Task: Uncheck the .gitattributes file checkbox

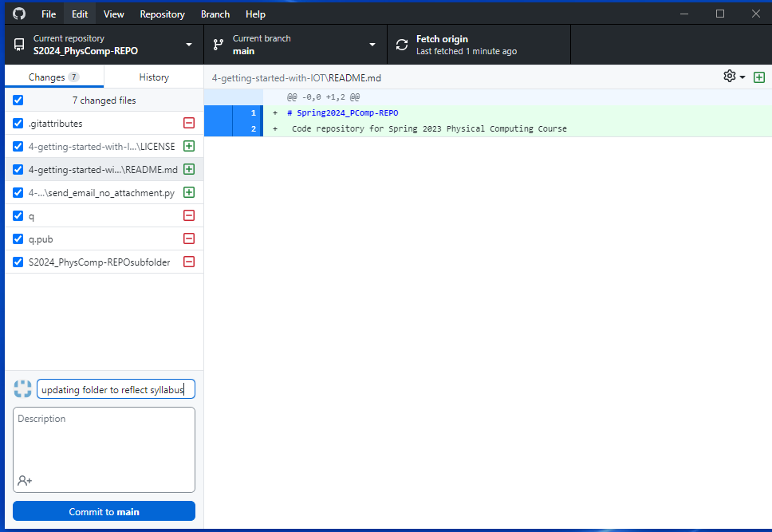Action: (x=18, y=124)
